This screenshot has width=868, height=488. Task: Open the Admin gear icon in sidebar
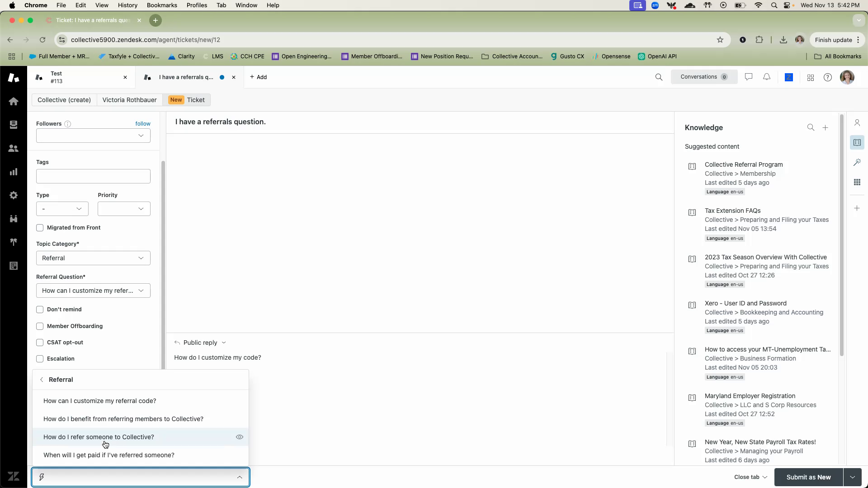click(14, 195)
